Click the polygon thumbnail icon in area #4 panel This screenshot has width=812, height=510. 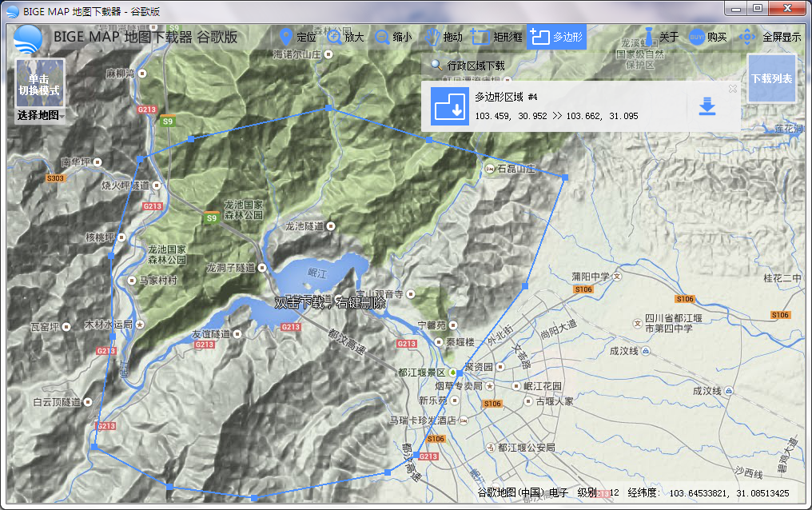[448, 108]
